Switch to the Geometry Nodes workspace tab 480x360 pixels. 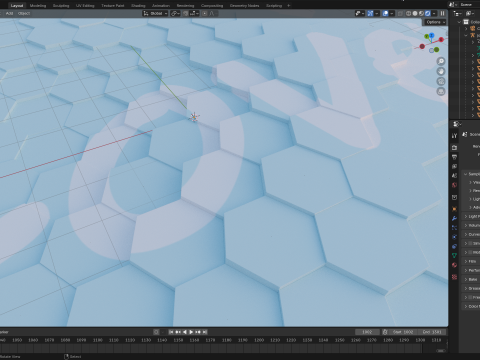tap(244, 5)
